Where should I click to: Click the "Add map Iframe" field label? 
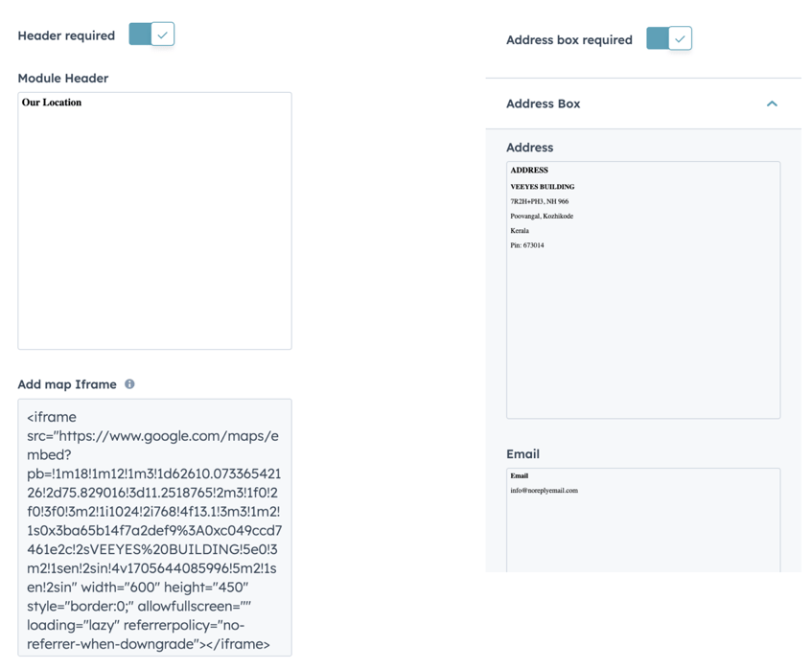67,384
